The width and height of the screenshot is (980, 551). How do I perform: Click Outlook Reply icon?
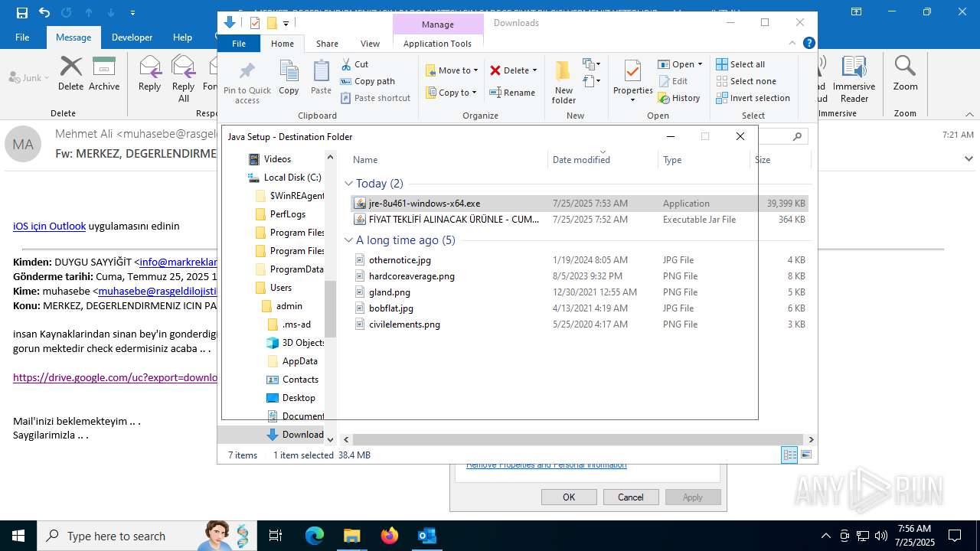pyautogui.click(x=149, y=67)
